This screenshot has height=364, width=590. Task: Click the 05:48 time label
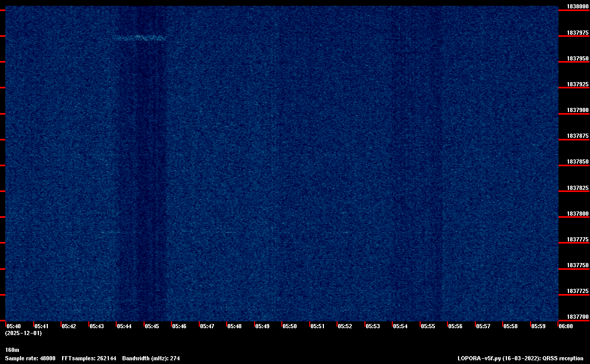tap(235, 326)
